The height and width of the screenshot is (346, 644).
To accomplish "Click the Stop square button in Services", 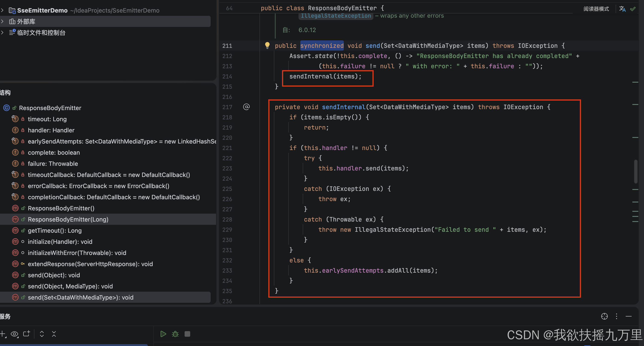I will point(187,334).
